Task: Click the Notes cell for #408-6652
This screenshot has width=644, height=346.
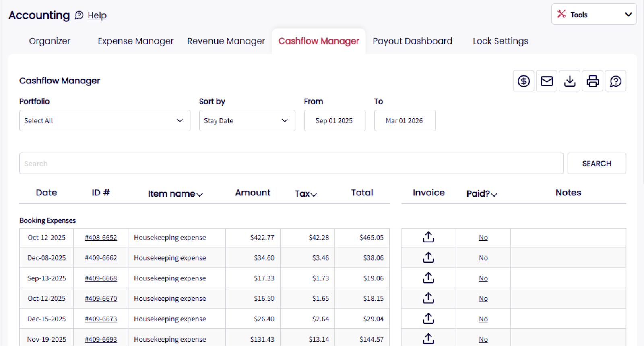Action: coord(568,238)
